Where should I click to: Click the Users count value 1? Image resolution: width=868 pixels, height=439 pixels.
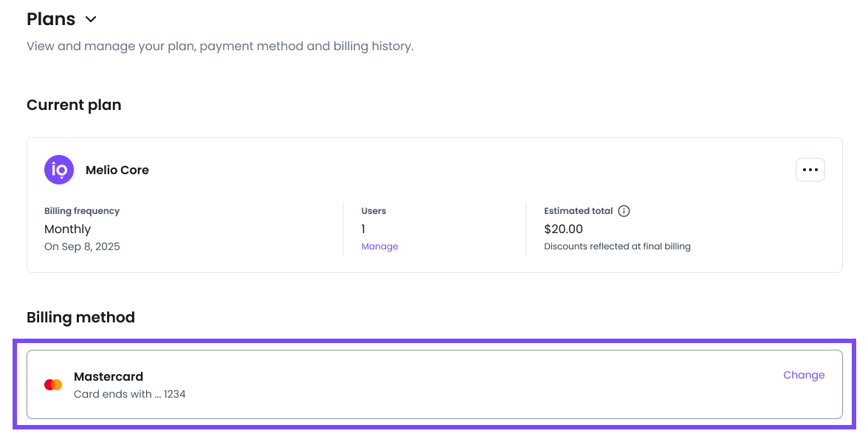pyautogui.click(x=363, y=229)
